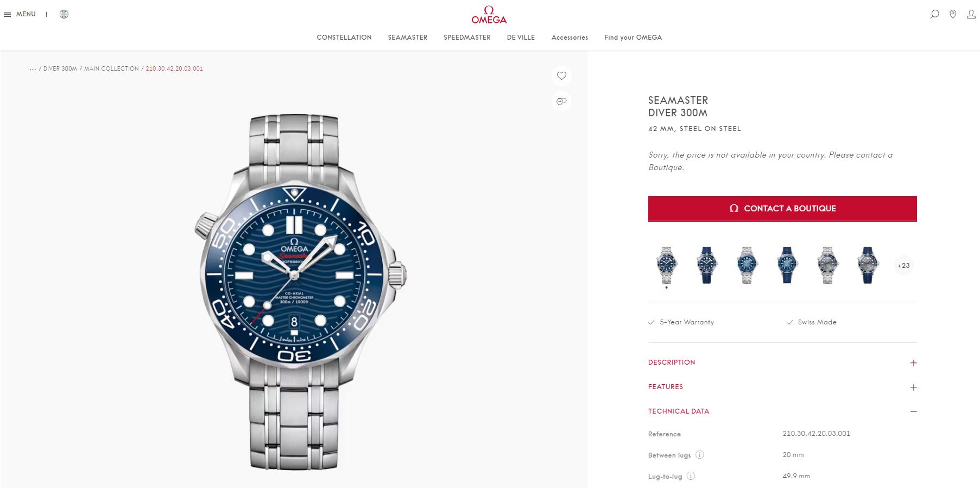This screenshot has width=980, height=488.
Task: Click the compare watches icon below heart
Action: point(561,101)
